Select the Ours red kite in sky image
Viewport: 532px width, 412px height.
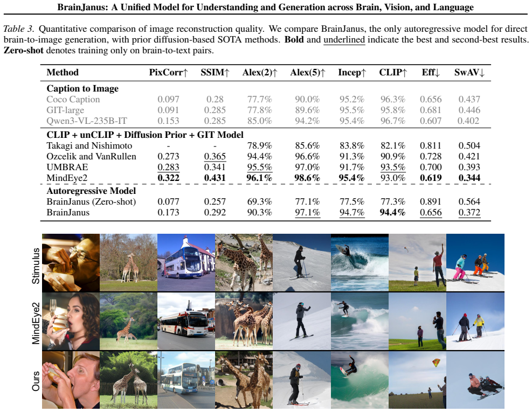click(417, 380)
